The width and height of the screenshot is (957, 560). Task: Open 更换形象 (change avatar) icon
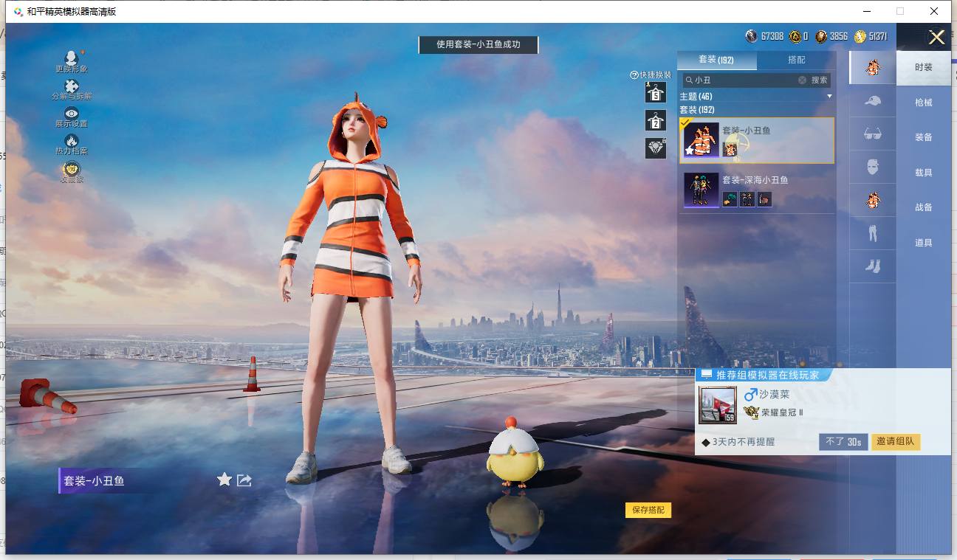click(72, 58)
